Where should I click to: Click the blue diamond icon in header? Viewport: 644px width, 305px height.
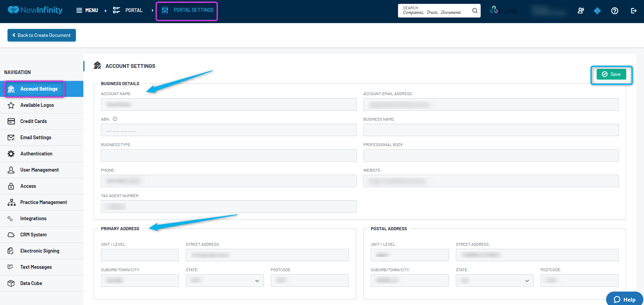coord(597,11)
